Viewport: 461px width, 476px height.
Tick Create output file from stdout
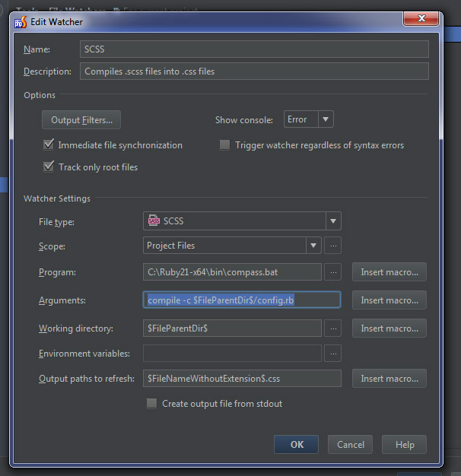click(x=152, y=404)
